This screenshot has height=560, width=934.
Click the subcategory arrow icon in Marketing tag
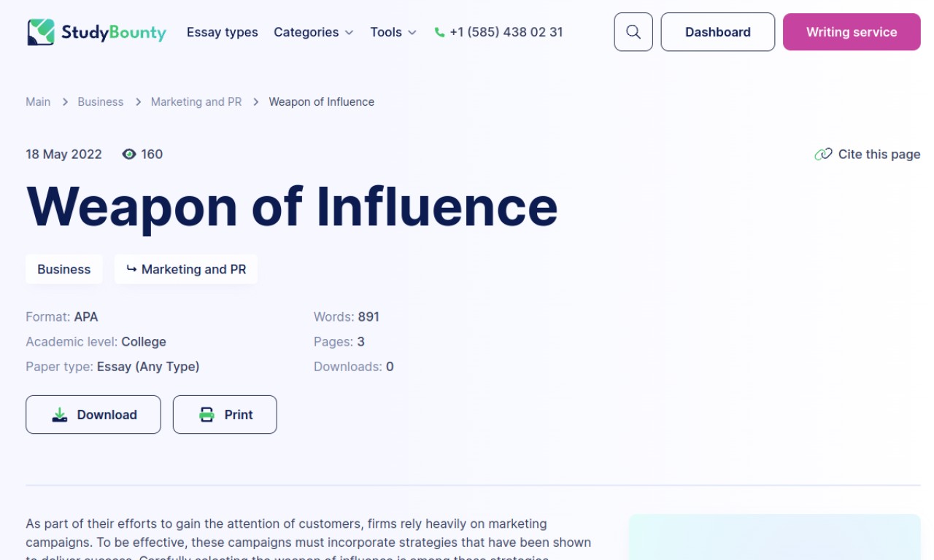131,269
